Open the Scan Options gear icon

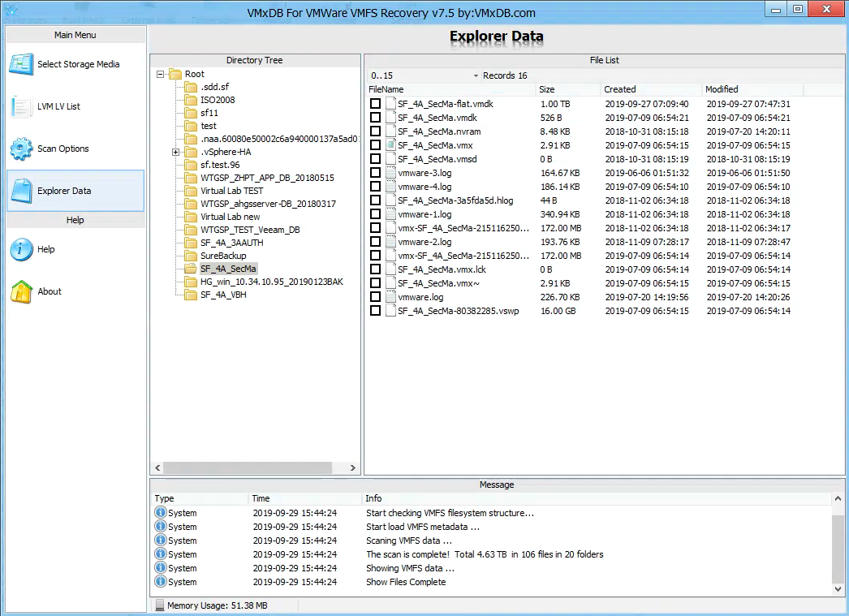tap(21, 149)
